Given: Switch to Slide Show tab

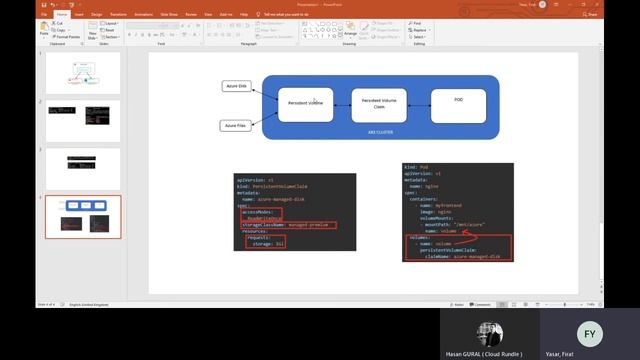Looking at the screenshot, I should 169,14.
